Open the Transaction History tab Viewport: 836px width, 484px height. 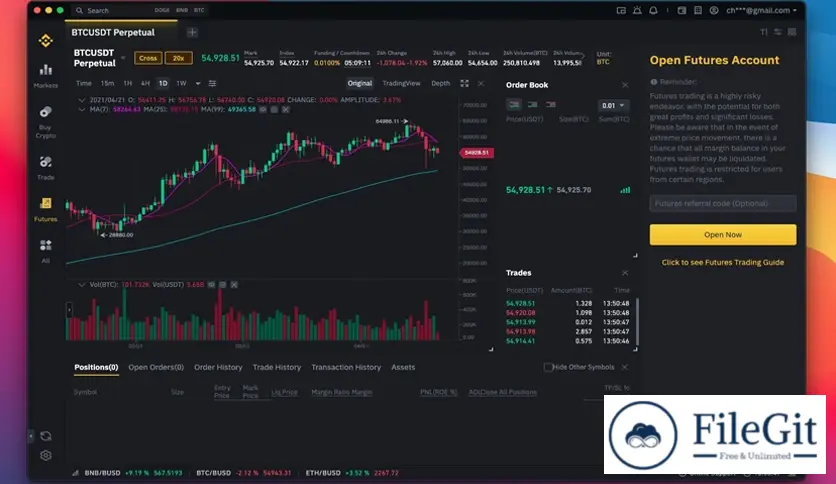coord(346,367)
